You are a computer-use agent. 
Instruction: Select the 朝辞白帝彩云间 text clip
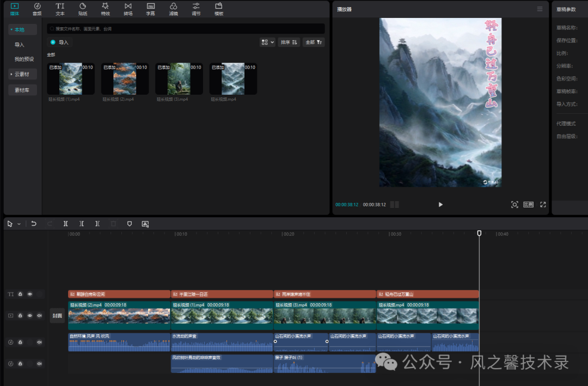[119, 294]
